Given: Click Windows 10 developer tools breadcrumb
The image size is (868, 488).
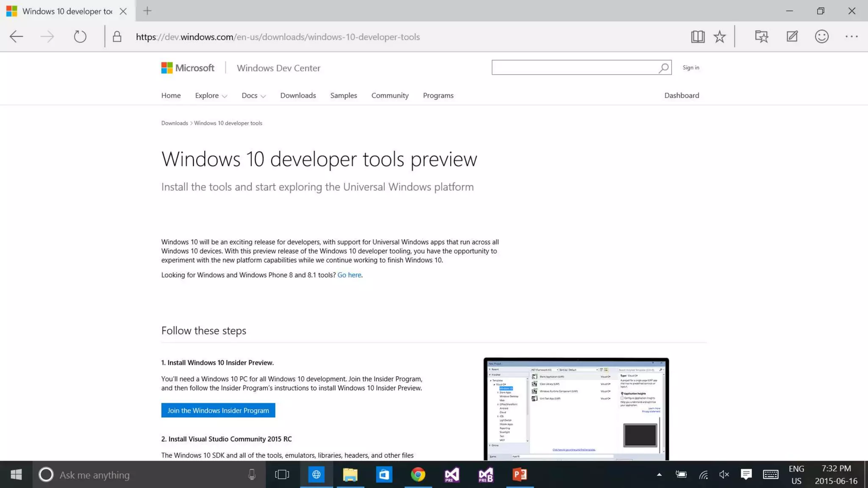Looking at the screenshot, I should (x=228, y=123).
